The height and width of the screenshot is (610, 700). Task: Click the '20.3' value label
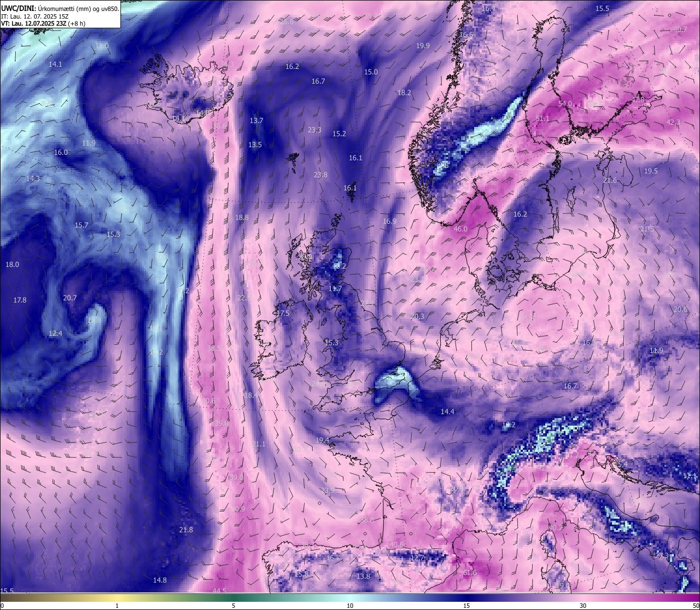(x=417, y=317)
